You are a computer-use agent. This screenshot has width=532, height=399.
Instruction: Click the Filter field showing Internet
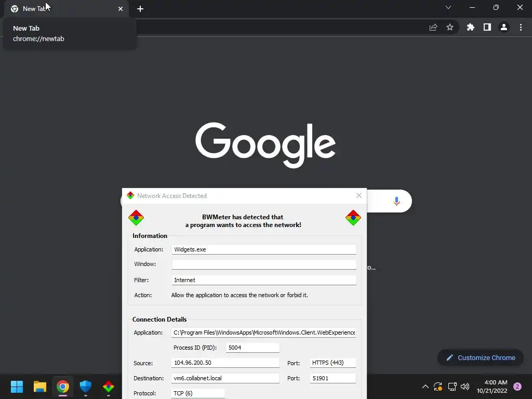pos(264,280)
